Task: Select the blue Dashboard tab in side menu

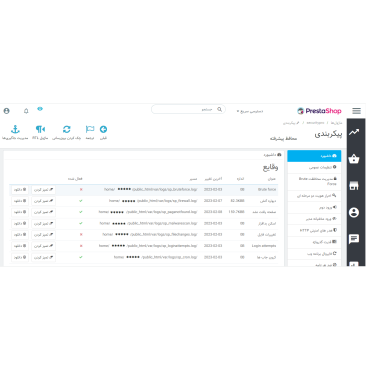Action: click(314, 156)
